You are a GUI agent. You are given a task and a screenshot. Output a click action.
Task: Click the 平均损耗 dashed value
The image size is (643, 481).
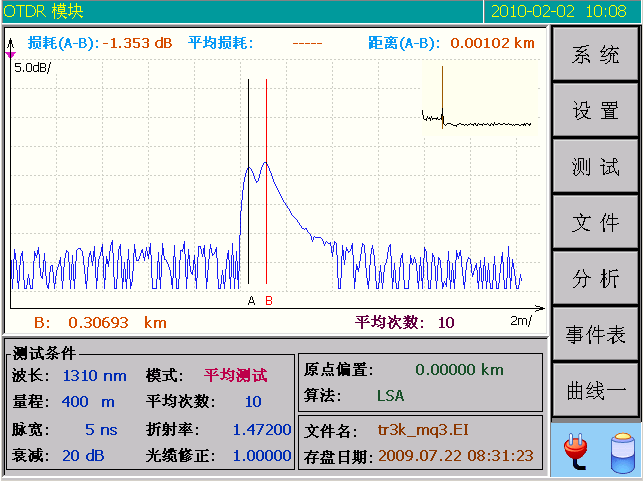307,43
